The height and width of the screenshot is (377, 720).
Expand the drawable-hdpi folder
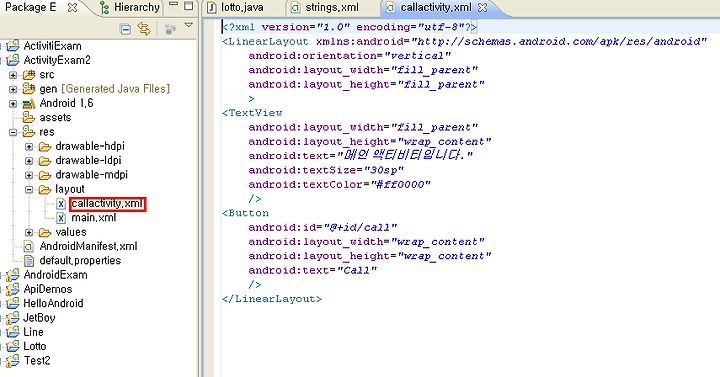click(29, 147)
